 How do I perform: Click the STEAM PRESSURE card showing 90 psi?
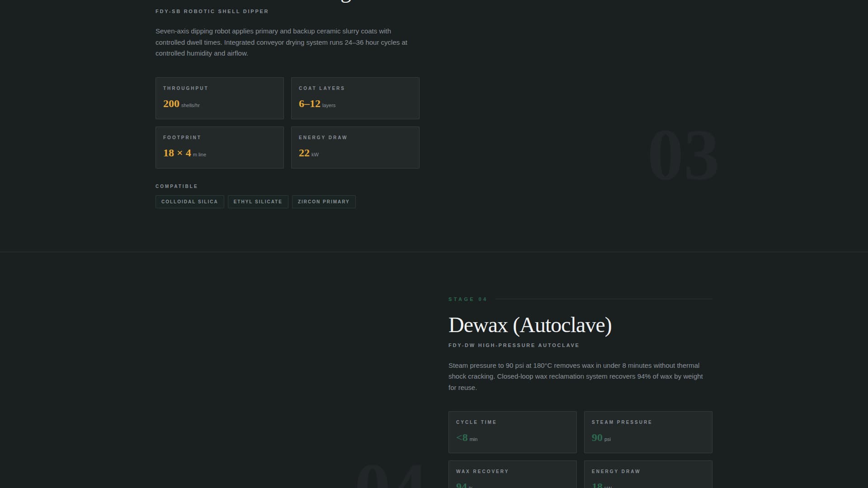pyautogui.click(x=648, y=432)
